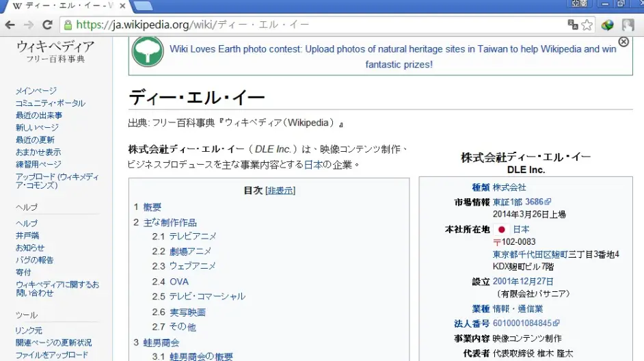Open 東証1部 link in infobox
Viewport: 644px width, 361px height.
click(508, 202)
